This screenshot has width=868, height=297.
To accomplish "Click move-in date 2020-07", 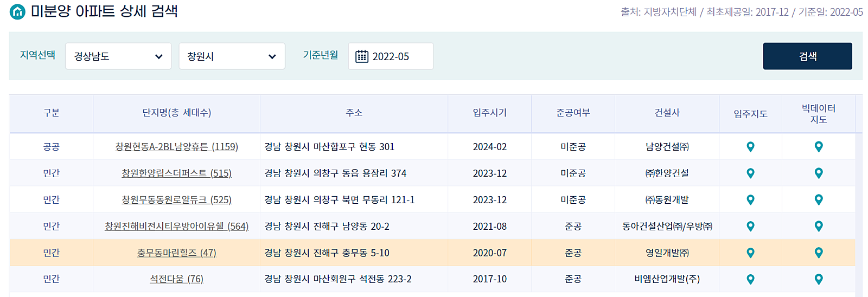I will 490,253.
